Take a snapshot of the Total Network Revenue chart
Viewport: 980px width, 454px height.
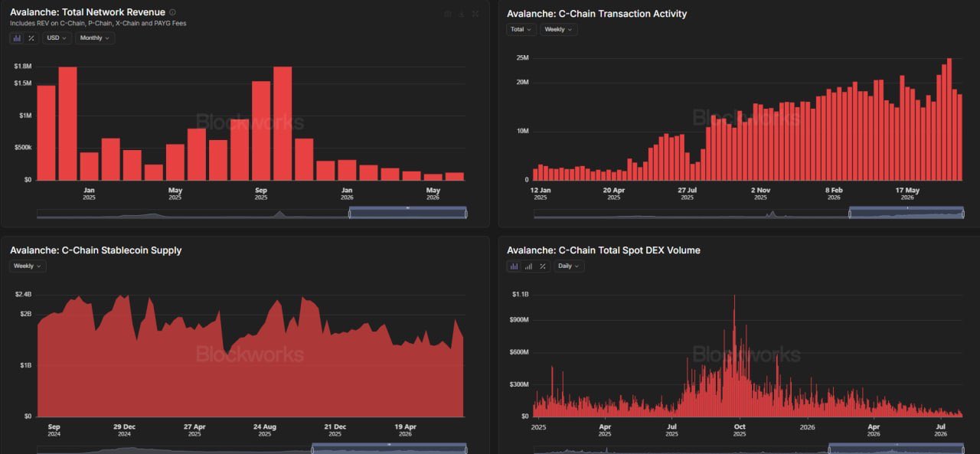point(449,14)
